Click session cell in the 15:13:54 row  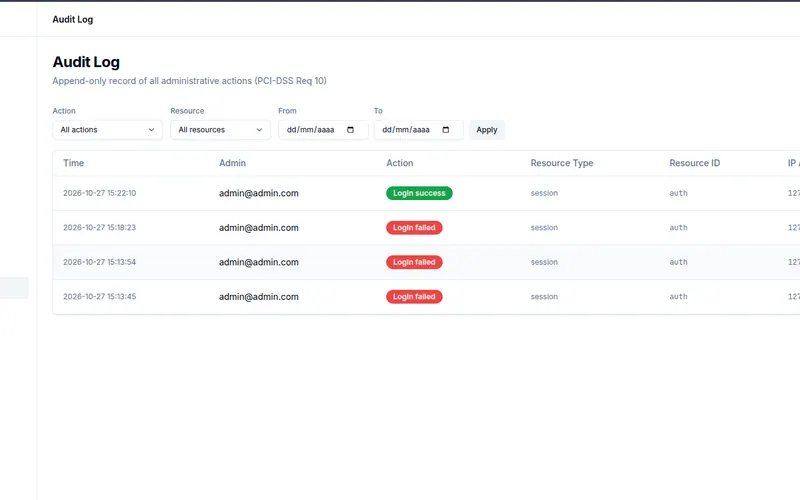544,262
